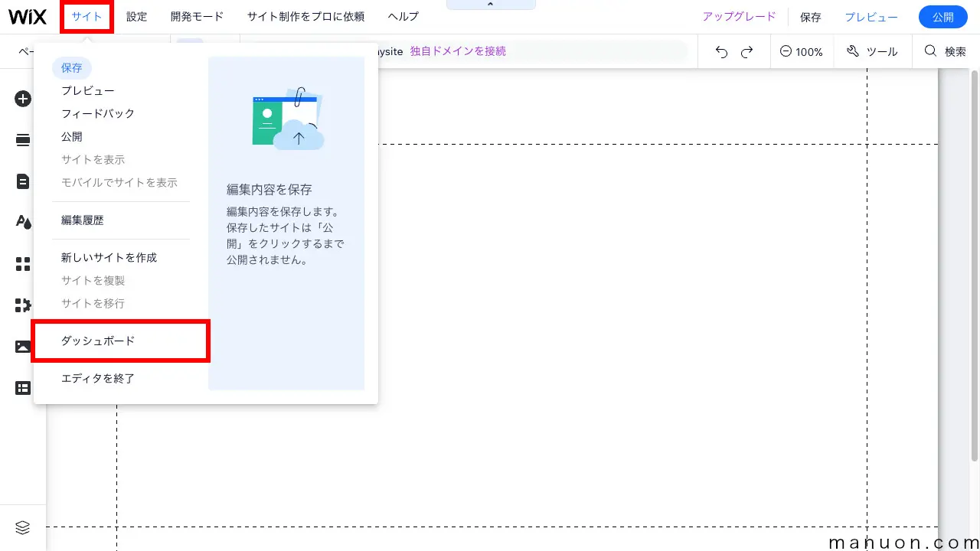Select ダッシュボード from the サイト menu
Image resolution: width=980 pixels, height=551 pixels.
pos(98,341)
